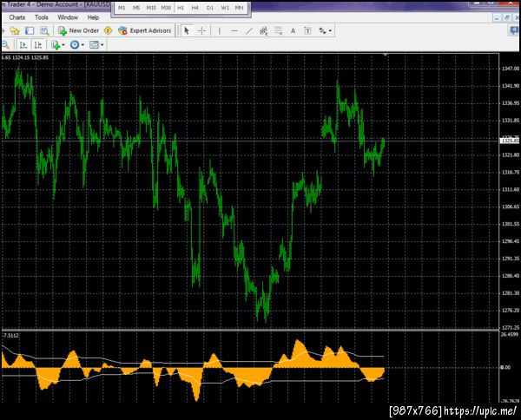Click the current price marker on axis
Screen dimensions: 521x420
click(x=510, y=141)
